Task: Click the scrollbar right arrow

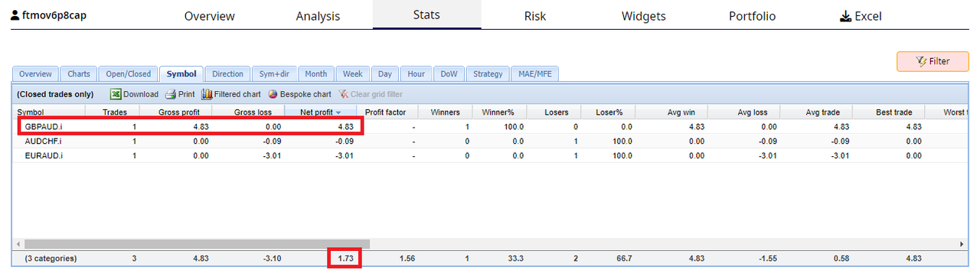Action: pyautogui.click(x=962, y=244)
